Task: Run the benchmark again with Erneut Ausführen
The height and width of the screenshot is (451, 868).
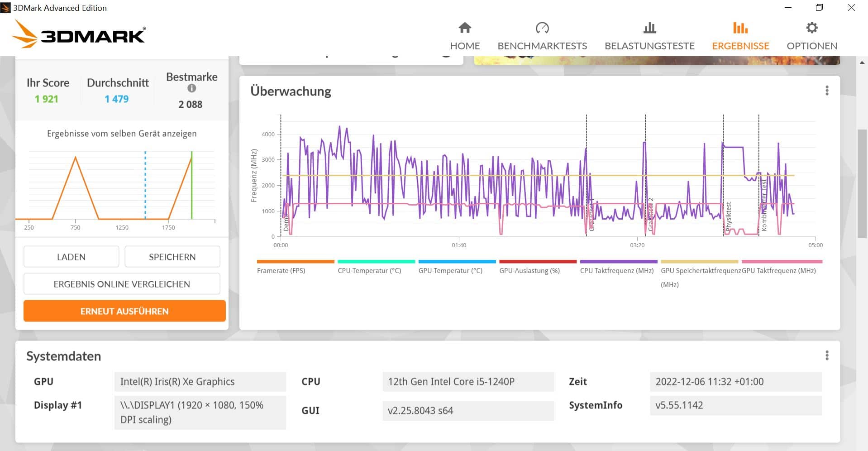Action: (124, 311)
